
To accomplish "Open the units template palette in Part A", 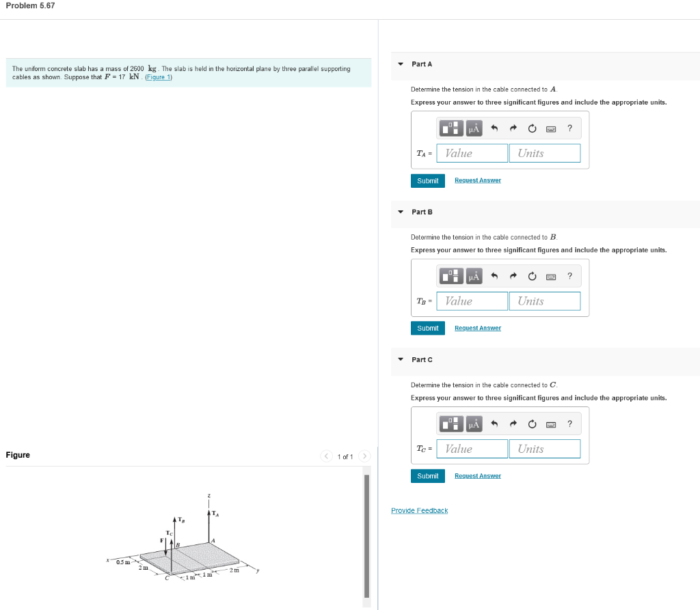I will pos(450,128).
